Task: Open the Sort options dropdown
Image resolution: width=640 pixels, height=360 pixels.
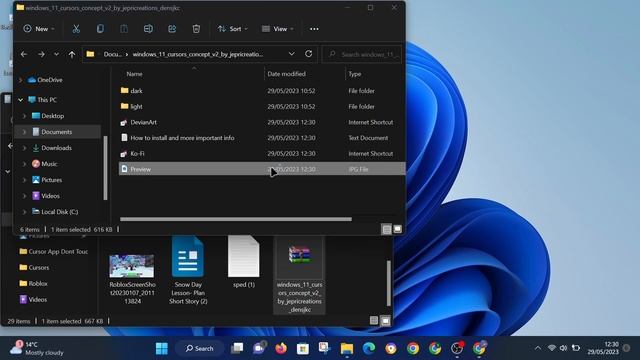Action: tap(233, 29)
